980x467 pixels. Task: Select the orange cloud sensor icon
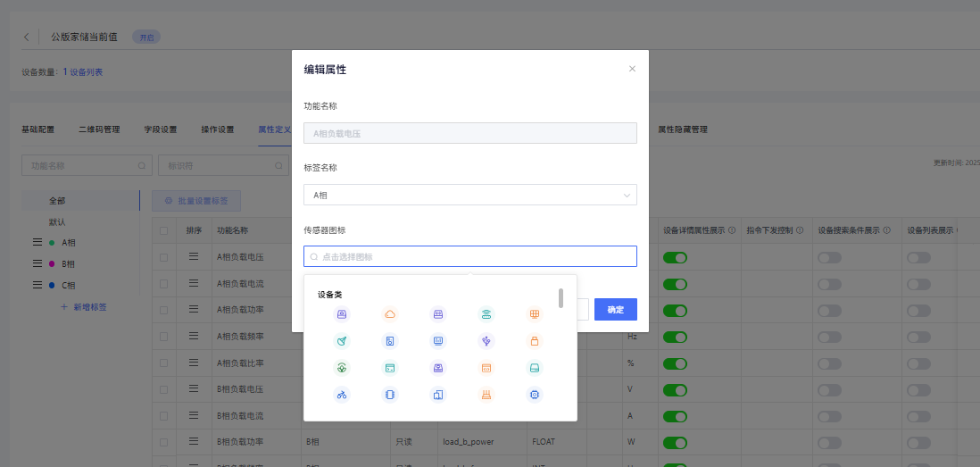390,314
